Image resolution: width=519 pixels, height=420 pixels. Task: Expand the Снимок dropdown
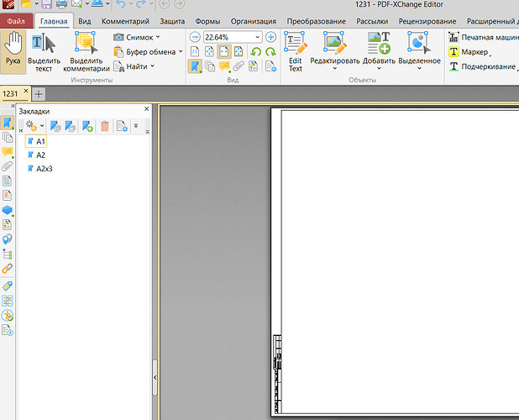[158, 37]
